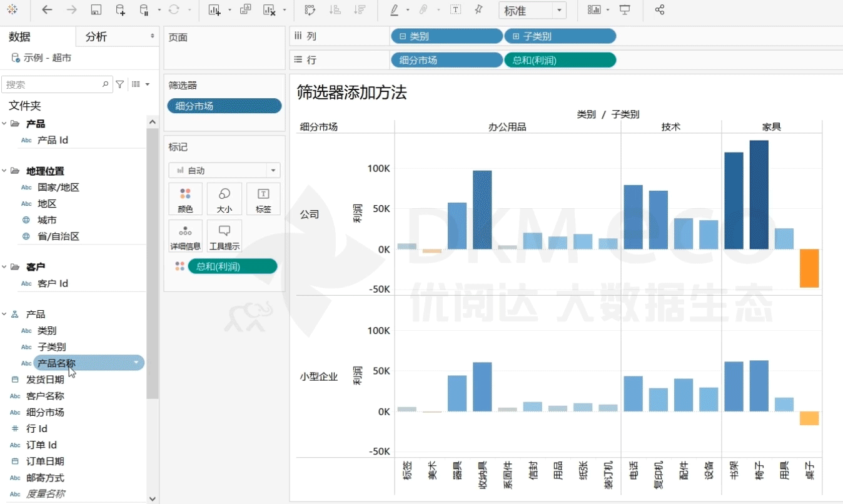The image size is (843, 504).
Task: Switch to the 分析 tab
Action: 96,37
